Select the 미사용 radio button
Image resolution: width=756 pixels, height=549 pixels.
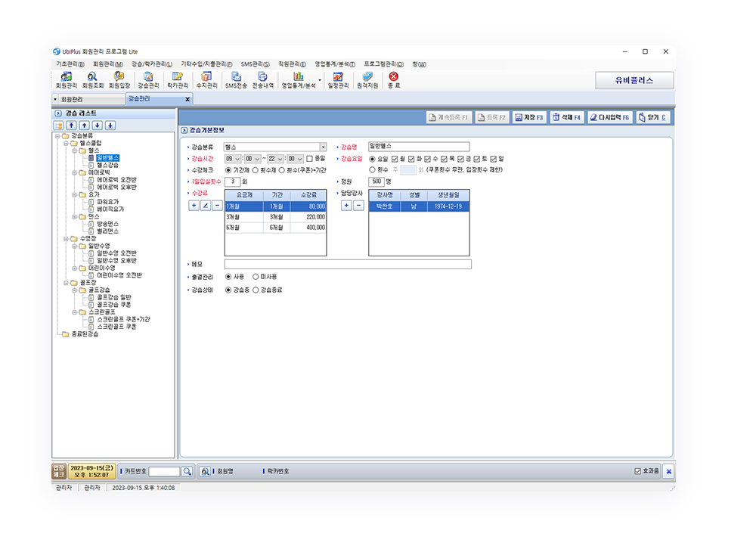pos(256,277)
